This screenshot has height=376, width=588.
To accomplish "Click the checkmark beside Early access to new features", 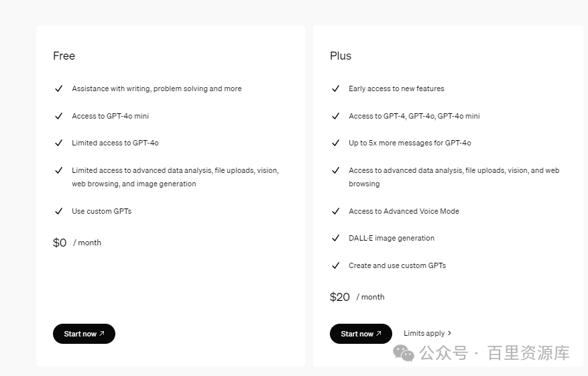I will [x=336, y=88].
